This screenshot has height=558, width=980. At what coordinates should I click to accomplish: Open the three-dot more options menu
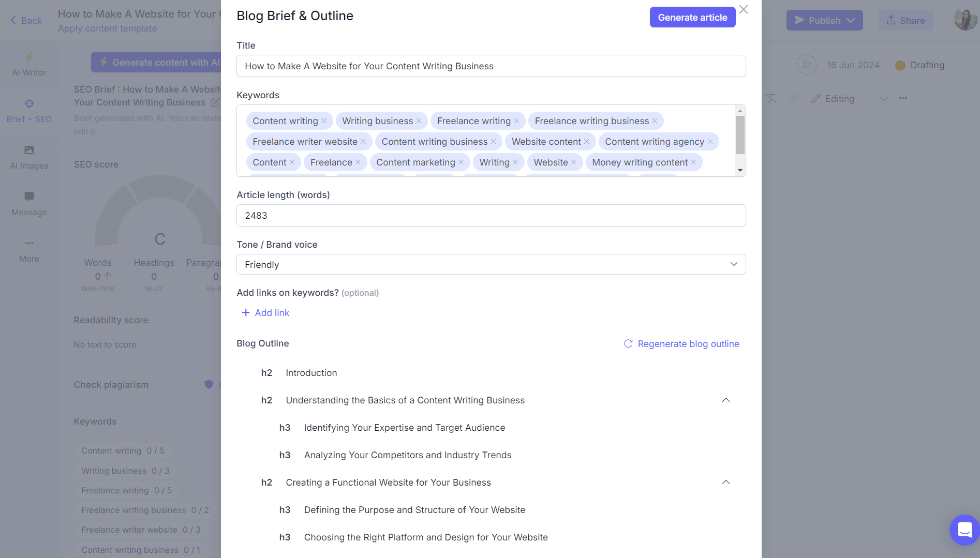[x=903, y=98]
